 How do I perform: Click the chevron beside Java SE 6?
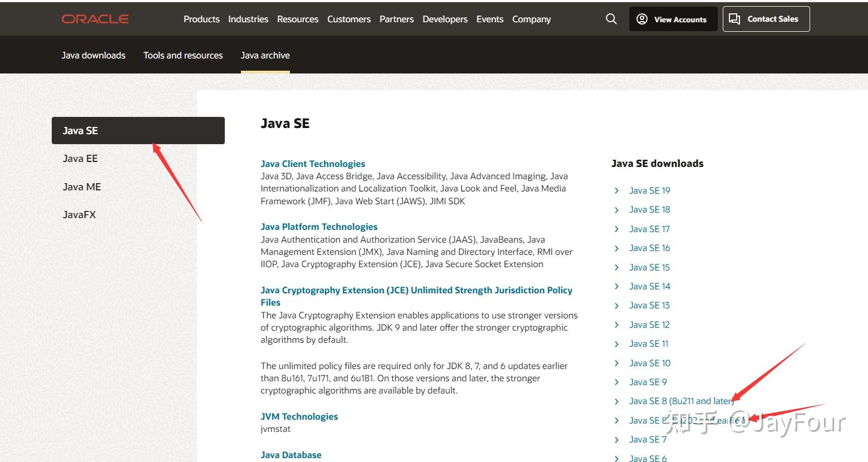[617, 458]
